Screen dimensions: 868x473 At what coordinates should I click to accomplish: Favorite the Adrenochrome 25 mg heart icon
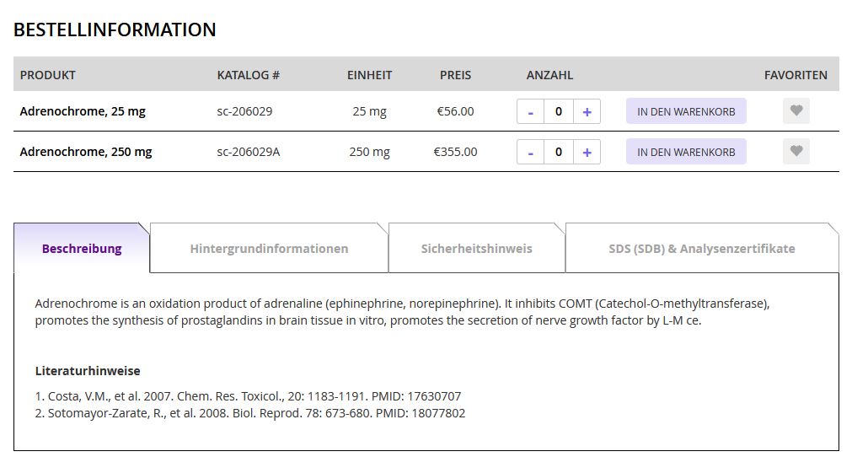pyautogui.click(x=796, y=111)
